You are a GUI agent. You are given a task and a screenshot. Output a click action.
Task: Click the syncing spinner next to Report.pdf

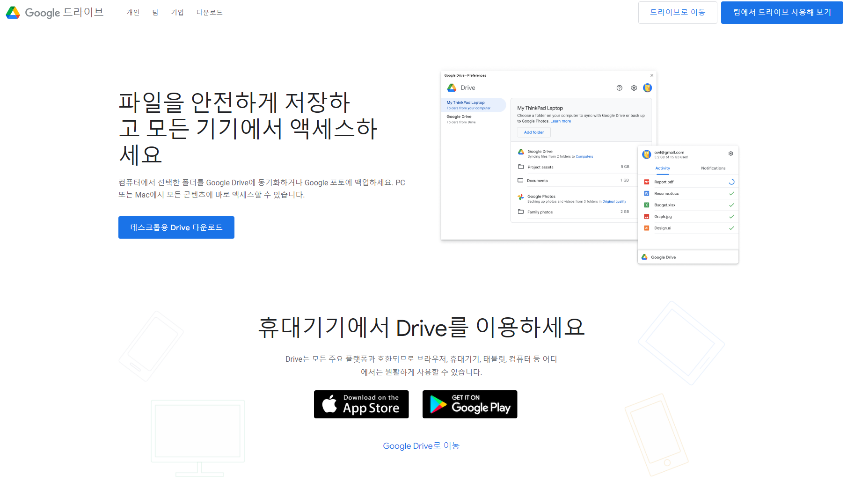(x=731, y=182)
